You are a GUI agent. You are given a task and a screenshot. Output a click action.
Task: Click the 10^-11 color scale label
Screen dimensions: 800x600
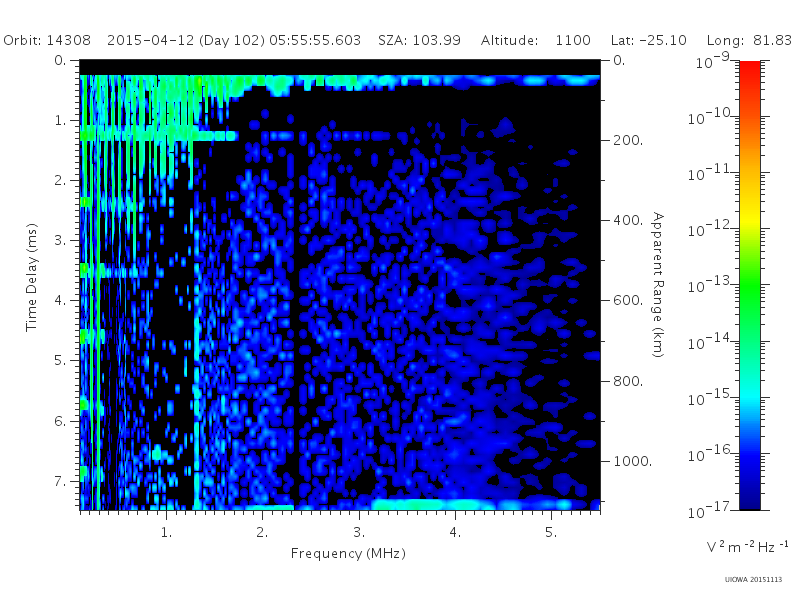pos(710,173)
